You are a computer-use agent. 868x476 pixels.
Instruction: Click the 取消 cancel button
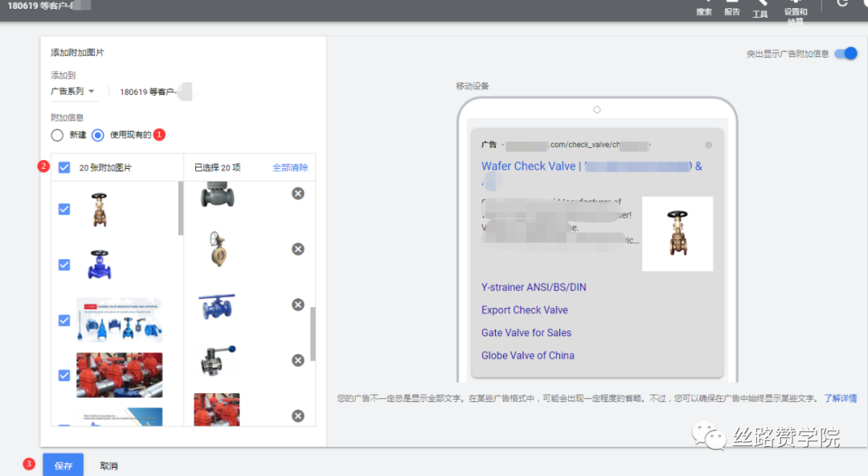point(108,466)
